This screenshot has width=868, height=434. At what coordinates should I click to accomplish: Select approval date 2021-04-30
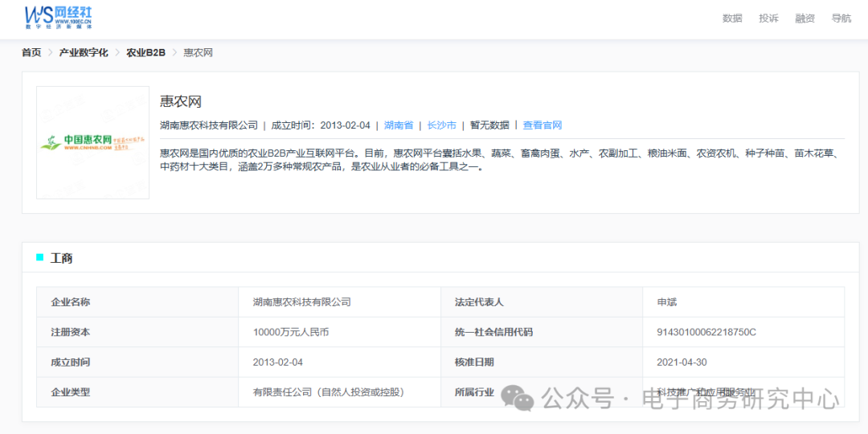[x=682, y=362]
